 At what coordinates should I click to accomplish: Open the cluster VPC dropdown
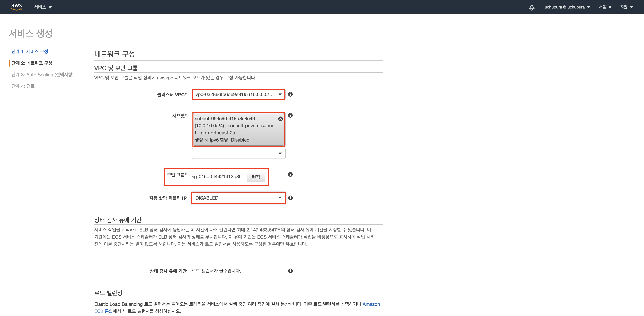tap(238, 94)
